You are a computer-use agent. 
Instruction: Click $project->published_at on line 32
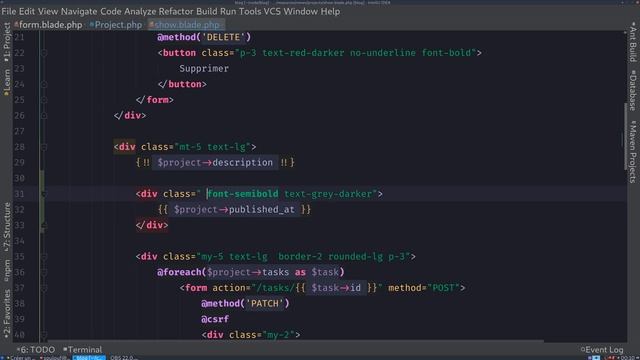(234, 210)
